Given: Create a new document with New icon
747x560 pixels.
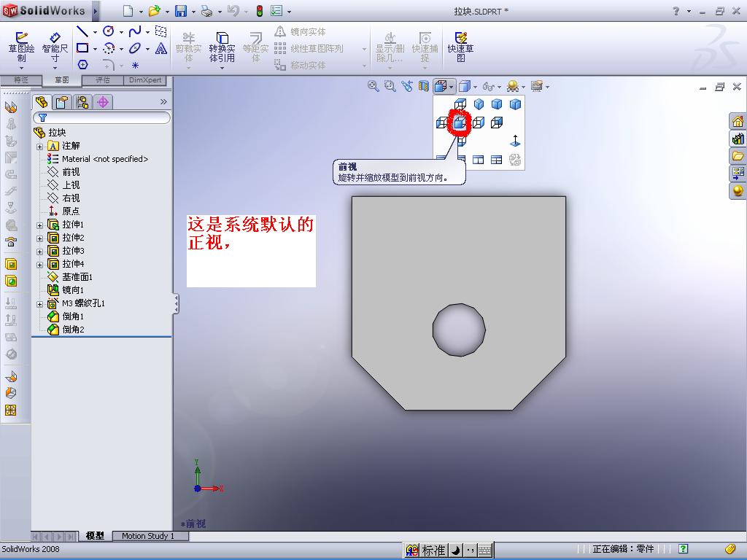Looking at the screenshot, I should [x=128, y=11].
